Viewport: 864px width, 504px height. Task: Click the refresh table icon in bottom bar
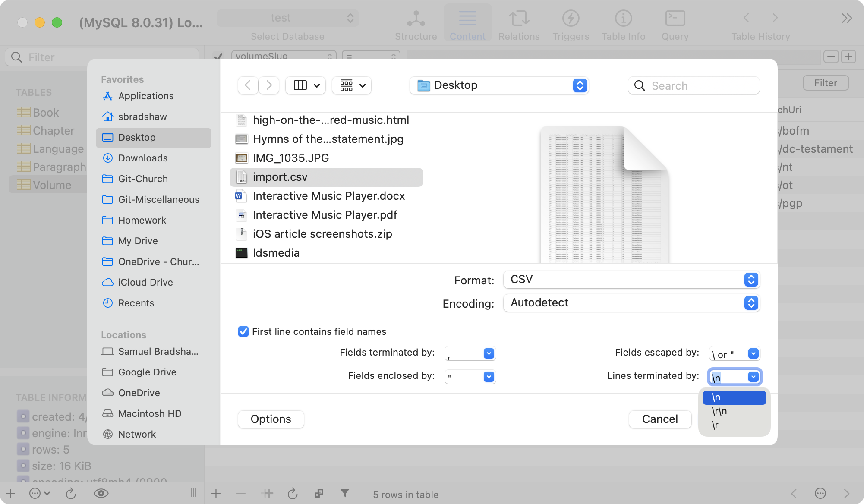point(293,494)
